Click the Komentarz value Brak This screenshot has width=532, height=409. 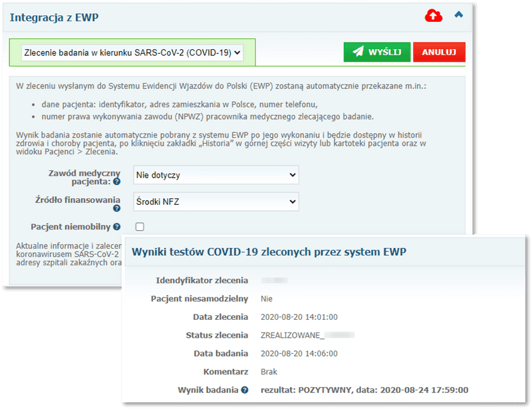(x=269, y=372)
